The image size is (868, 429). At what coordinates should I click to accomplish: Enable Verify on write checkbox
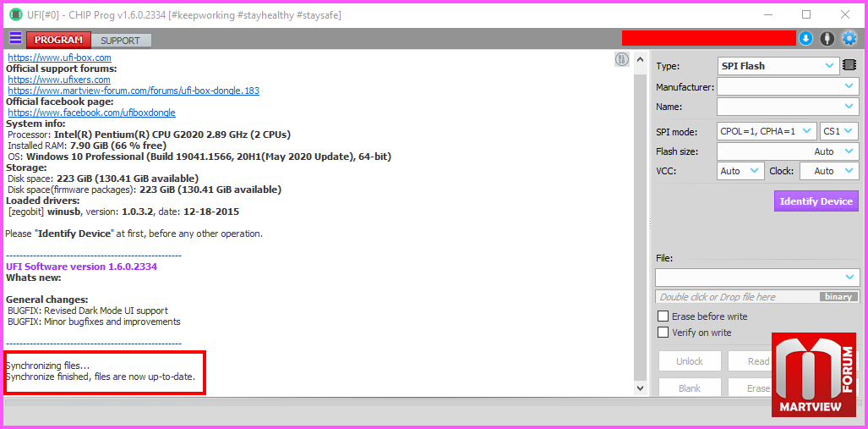tap(663, 333)
